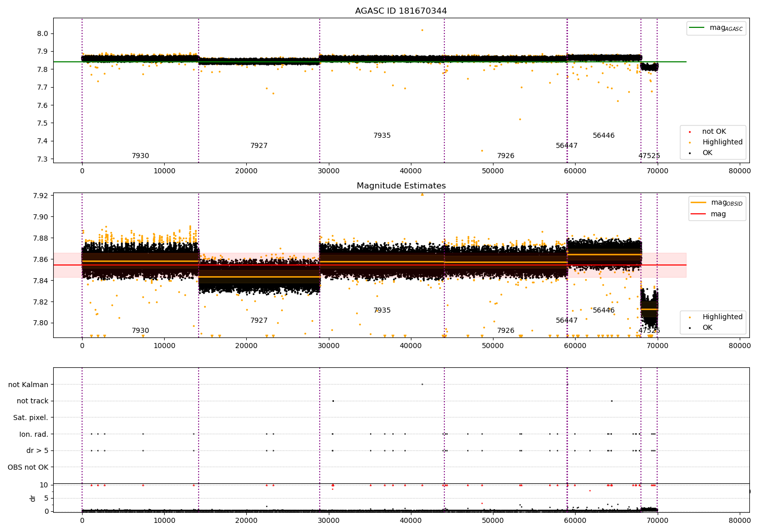This screenshot has height=532, width=760.
Task: Click obsid label '56447' in top plot
Action: point(566,146)
